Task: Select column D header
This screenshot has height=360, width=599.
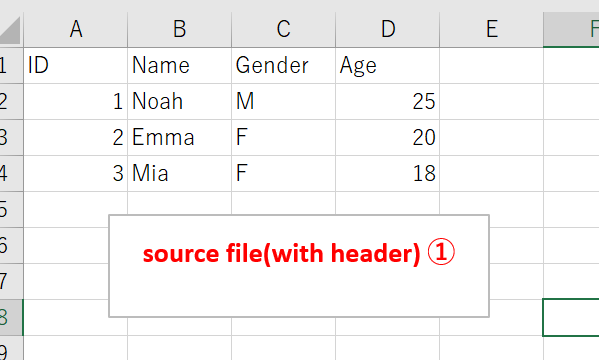Action: click(x=388, y=29)
